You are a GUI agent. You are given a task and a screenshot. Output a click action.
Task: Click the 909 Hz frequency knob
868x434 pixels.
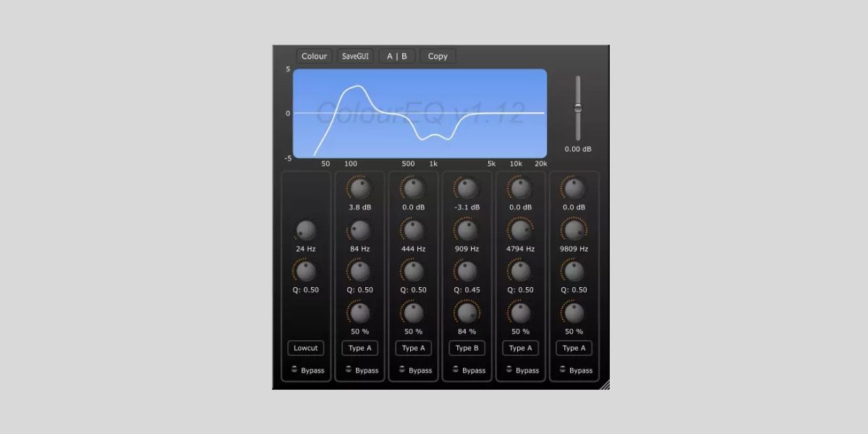point(467,231)
